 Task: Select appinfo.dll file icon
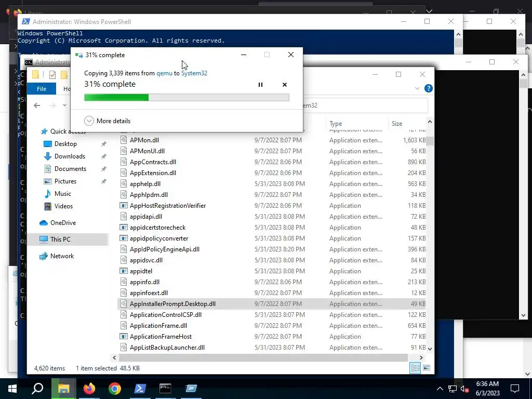[124, 282]
